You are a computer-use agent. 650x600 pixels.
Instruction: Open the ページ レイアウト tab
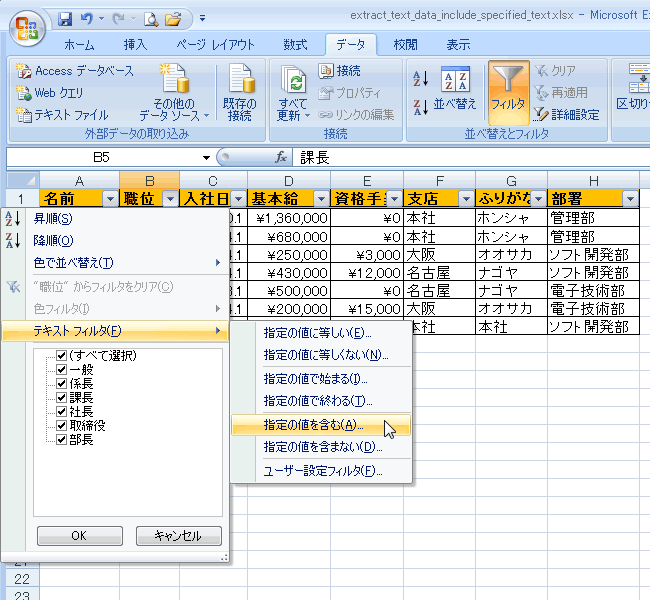(215, 44)
